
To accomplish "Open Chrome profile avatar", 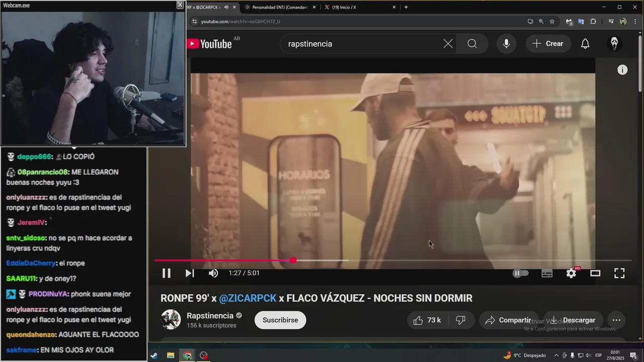I will coord(623,22).
